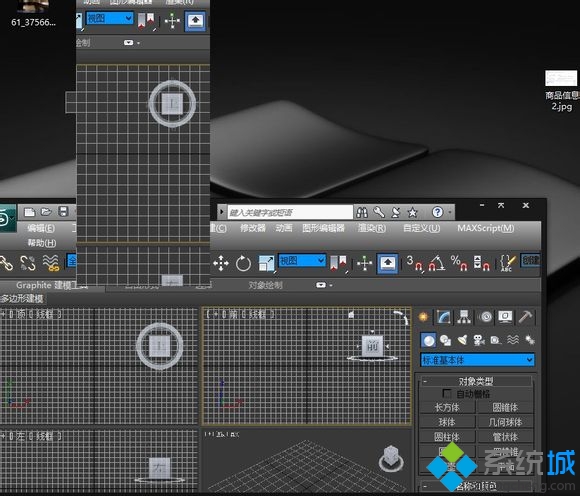Switch to the Create command panel tab
Screen dimensions: 580x496
[x=424, y=317]
